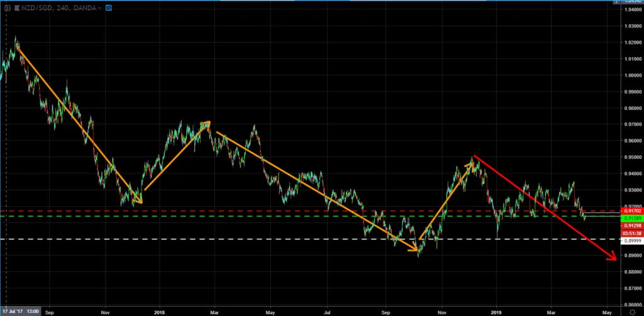Click the chart layout icon beside the symbol name
The image size is (644, 316).
pos(8,8)
